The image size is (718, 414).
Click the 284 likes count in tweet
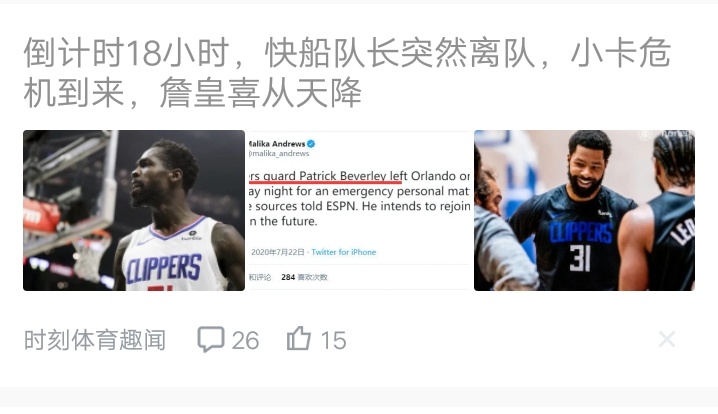(288, 277)
